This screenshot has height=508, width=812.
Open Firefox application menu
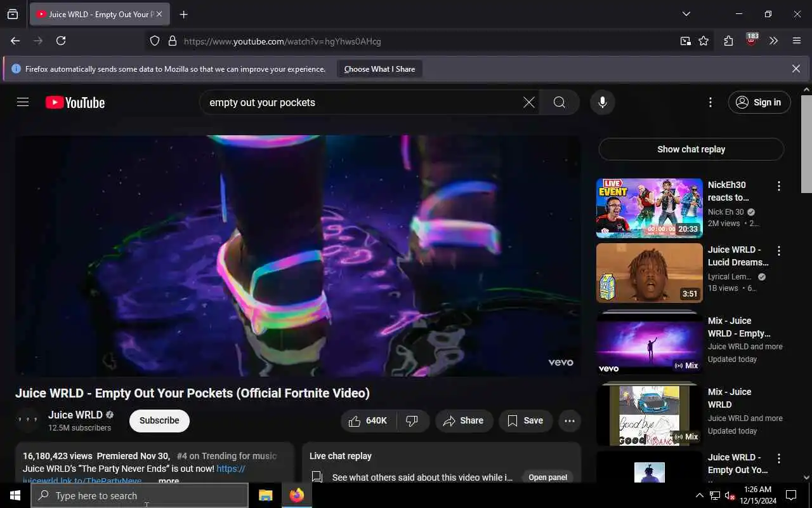tap(797, 41)
